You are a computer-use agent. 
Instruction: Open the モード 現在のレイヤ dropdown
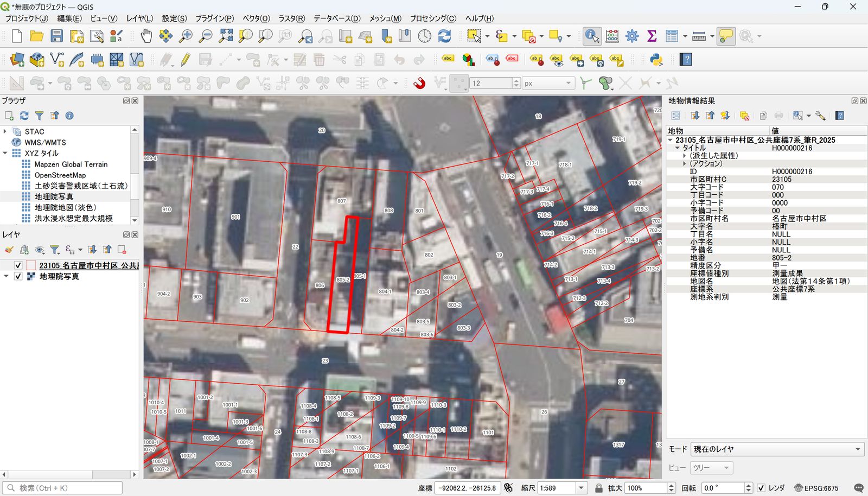pyautogui.click(x=777, y=449)
